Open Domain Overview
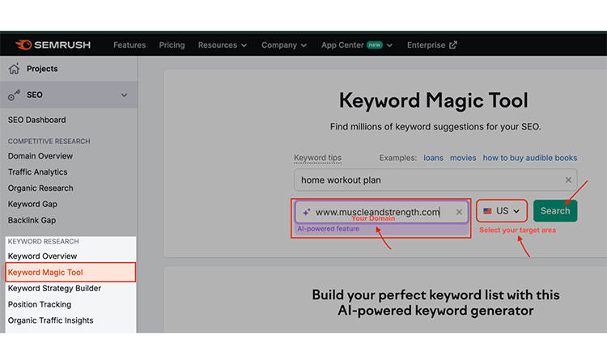 (x=40, y=156)
